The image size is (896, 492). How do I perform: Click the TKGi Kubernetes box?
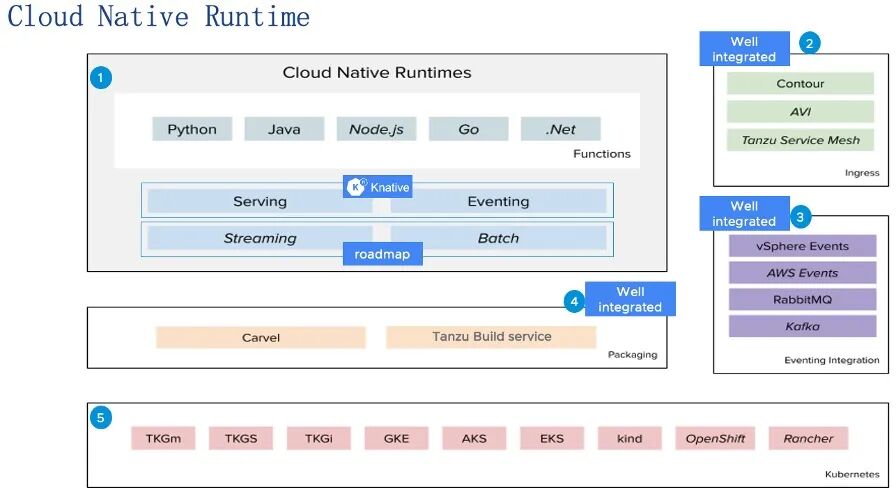[319, 438]
